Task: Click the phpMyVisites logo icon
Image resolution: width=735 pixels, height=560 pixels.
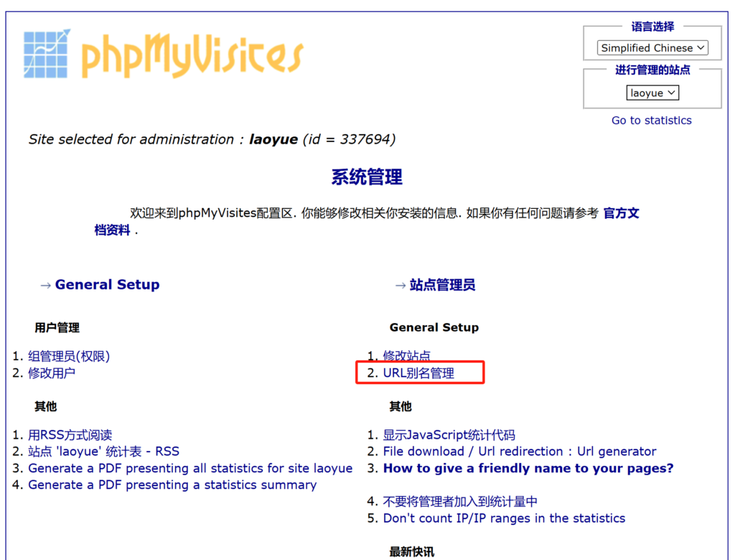Action: pyautogui.click(x=47, y=54)
